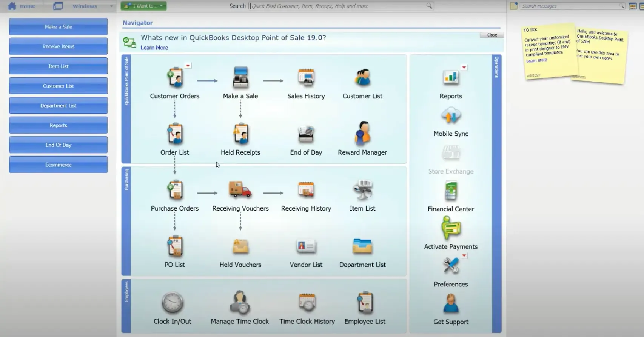The image size is (644, 337).
Task: Click the Store Exchange icon
Action: tap(451, 153)
